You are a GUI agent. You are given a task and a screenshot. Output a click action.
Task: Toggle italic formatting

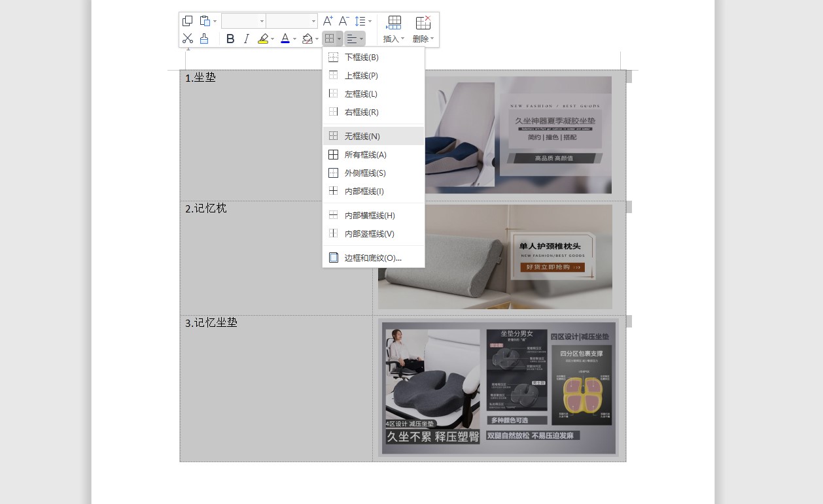click(246, 38)
